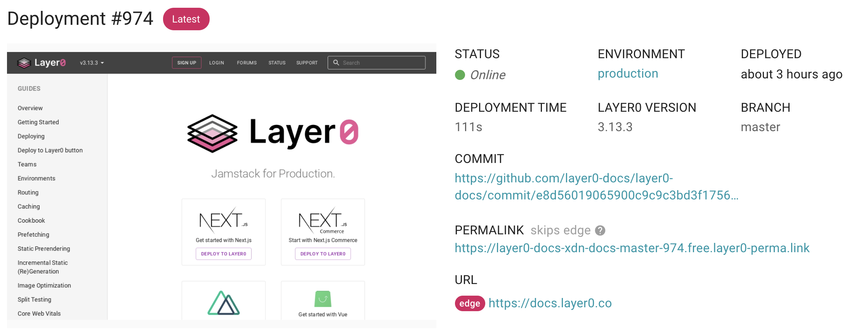The image size is (868, 336).
Task: Focus the Search input field
Action: point(377,63)
